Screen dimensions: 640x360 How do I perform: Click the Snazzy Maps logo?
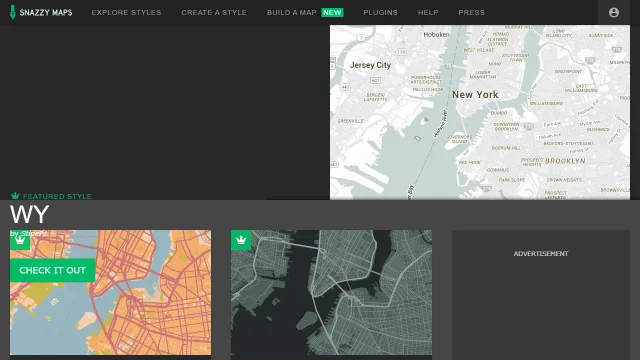(41, 12)
